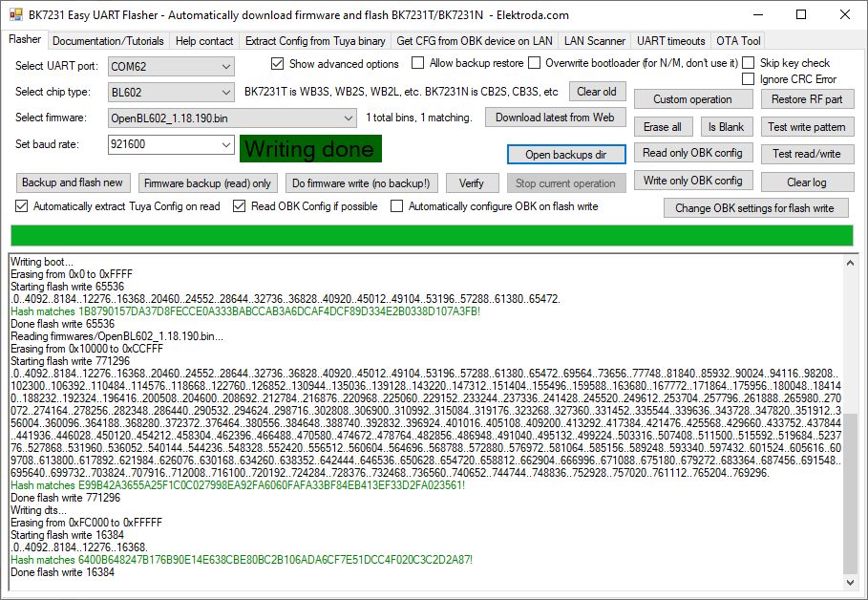Click the Clear log button

[x=807, y=182]
